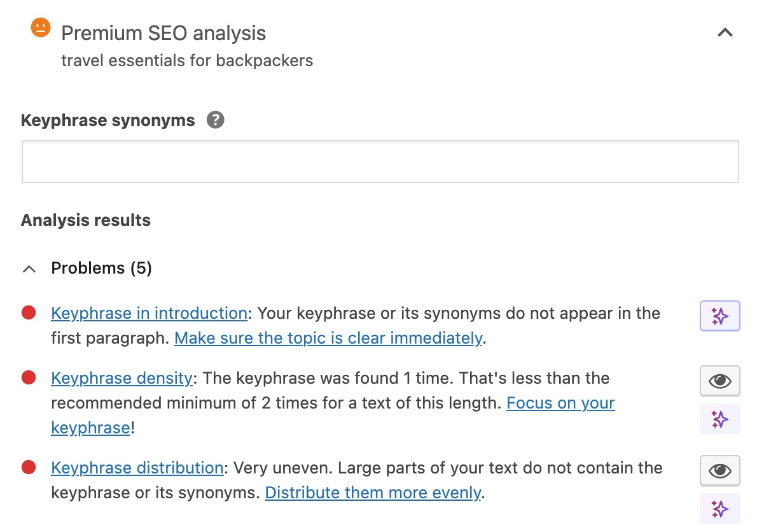Select the travel essentials for backpackers keyphrase text
Viewport: 757px width, 532px height.
click(186, 60)
